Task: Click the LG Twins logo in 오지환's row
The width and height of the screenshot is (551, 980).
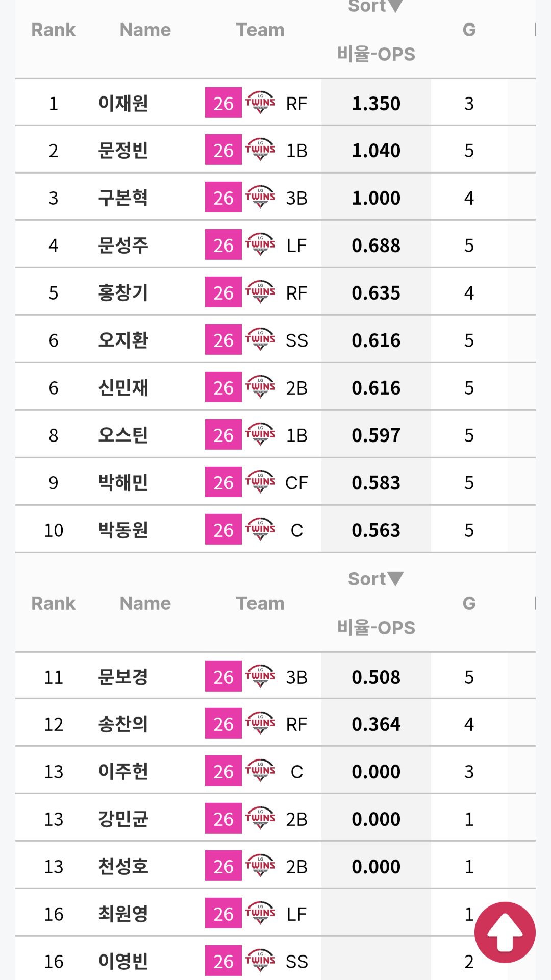Action: (260, 339)
